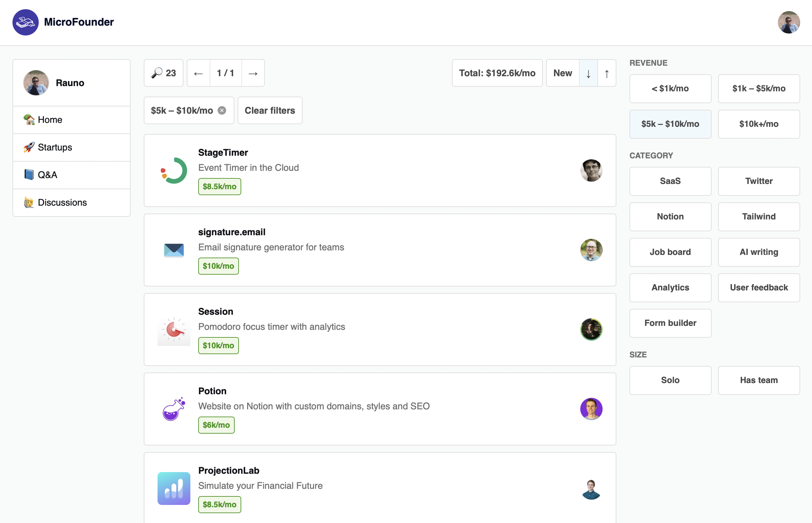The image size is (812, 523).
Task: Click the Total: $192.6k/mo summary
Action: pyautogui.click(x=497, y=73)
